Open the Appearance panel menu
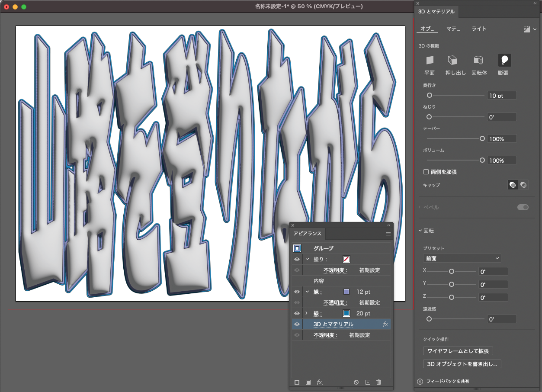The width and height of the screenshot is (542, 392). [x=388, y=234]
